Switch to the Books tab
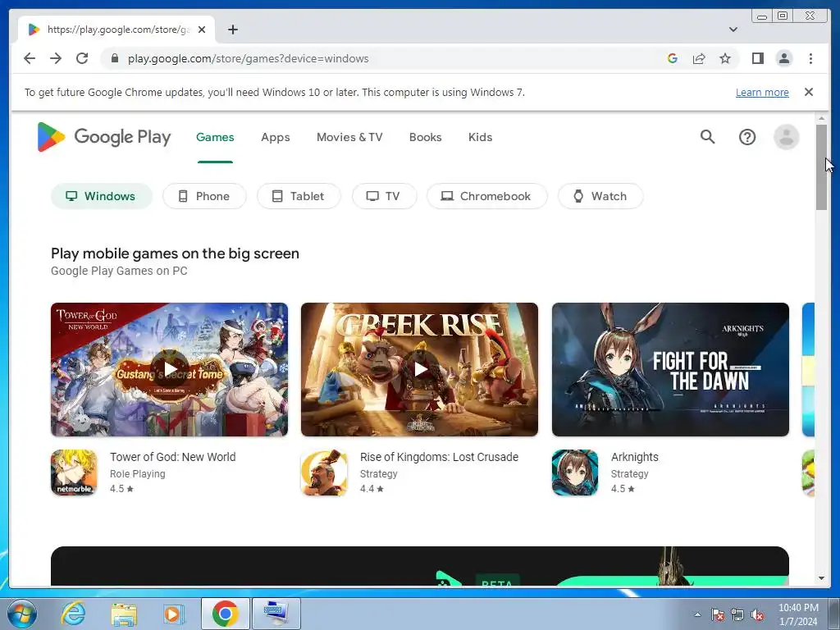Viewport: 840px width, 630px height. [426, 137]
